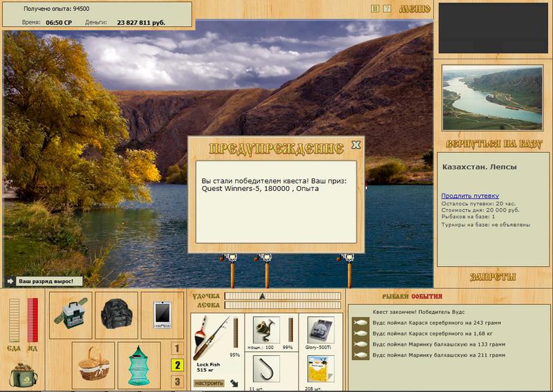
Task: Switch to rod slot 3
Action: click(x=177, y=382)
